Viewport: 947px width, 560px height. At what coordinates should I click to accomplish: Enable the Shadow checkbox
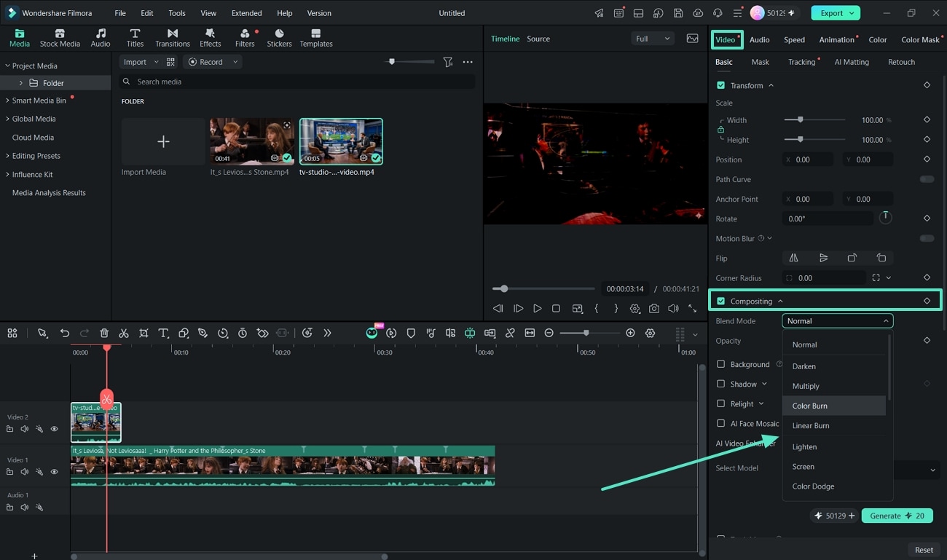pyautogui.click(x=721, y=384)
